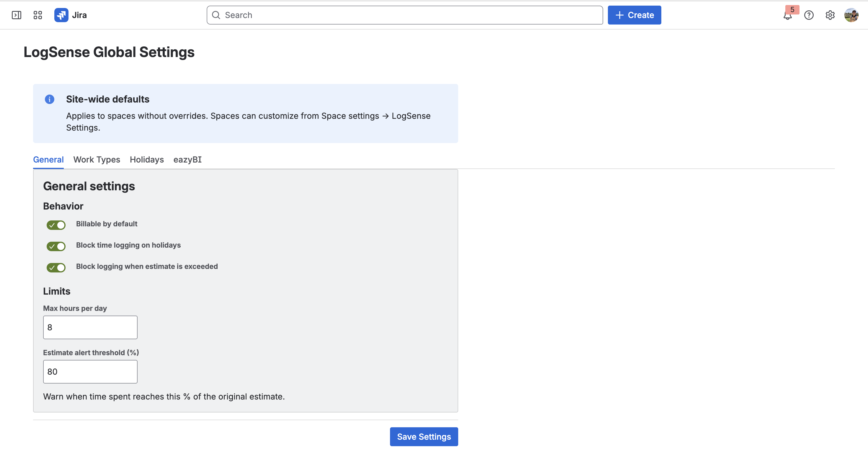Click the 'Billable by default' label

tap(107, 224)
